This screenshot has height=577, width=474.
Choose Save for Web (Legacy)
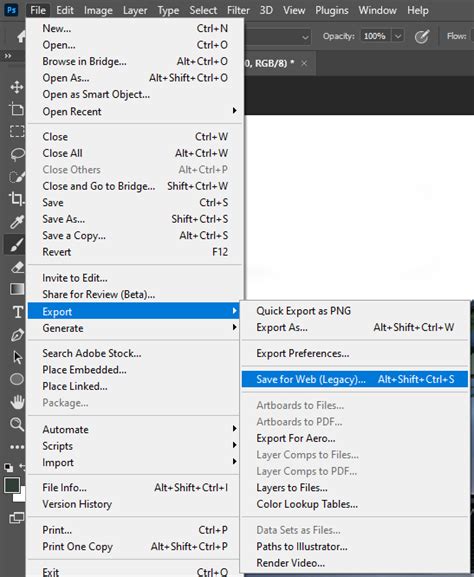(355, 379)
